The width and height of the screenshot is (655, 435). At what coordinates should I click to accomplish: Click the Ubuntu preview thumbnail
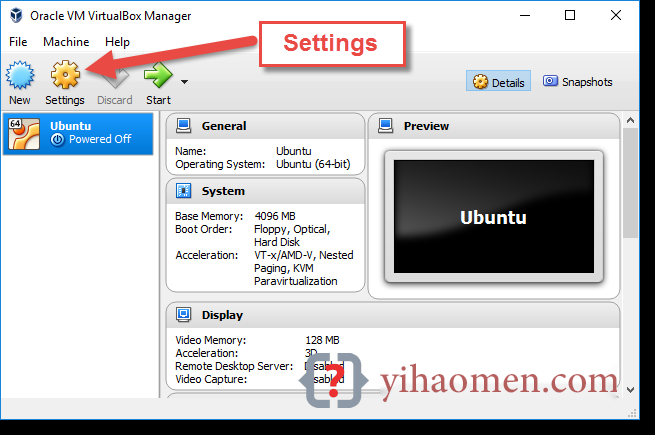click(494, 216)
